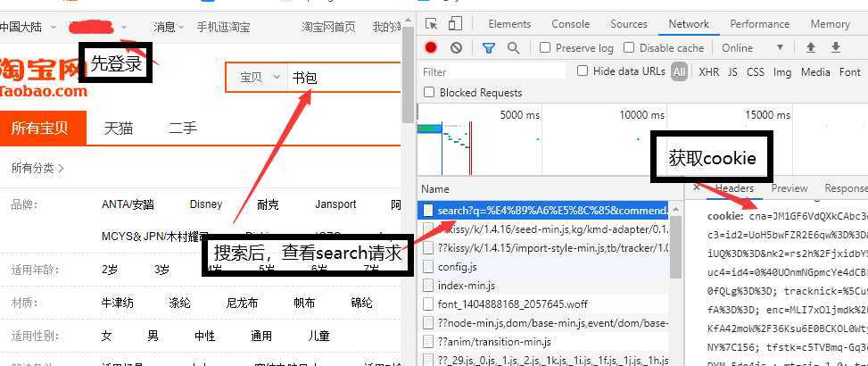Open the 宝贝 search type dropdown
Image resolution: width=868 pixels, height=366 pixels.
(x=260, y=78)
